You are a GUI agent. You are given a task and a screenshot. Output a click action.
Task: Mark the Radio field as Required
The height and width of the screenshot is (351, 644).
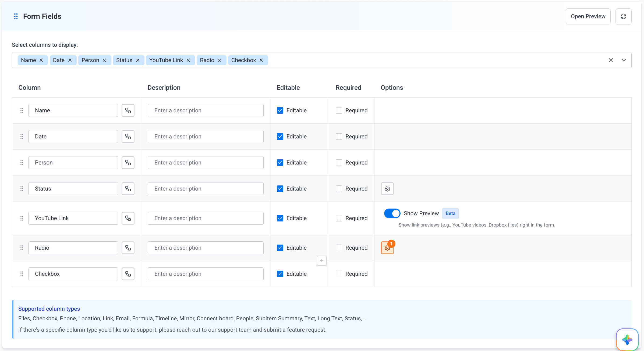click(339, 248)
